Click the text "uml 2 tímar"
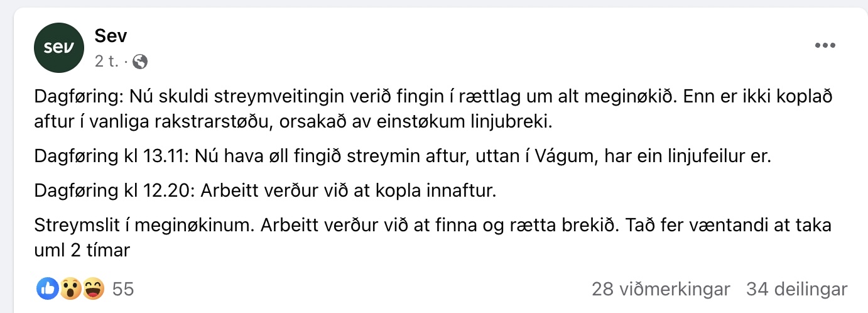The image size is (868, 313). tap(82, 250)
